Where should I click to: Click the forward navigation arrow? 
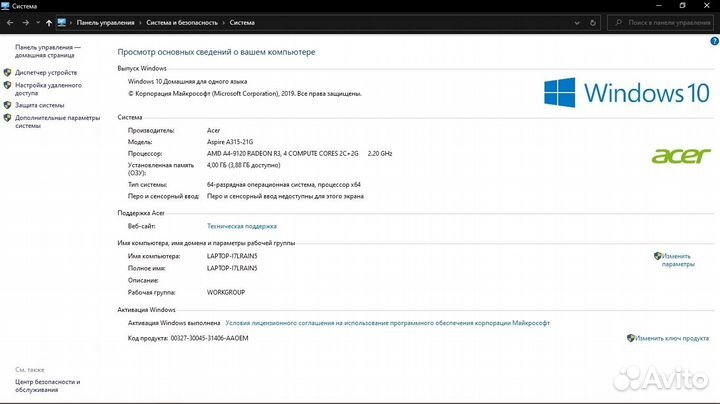pos(25,22)
